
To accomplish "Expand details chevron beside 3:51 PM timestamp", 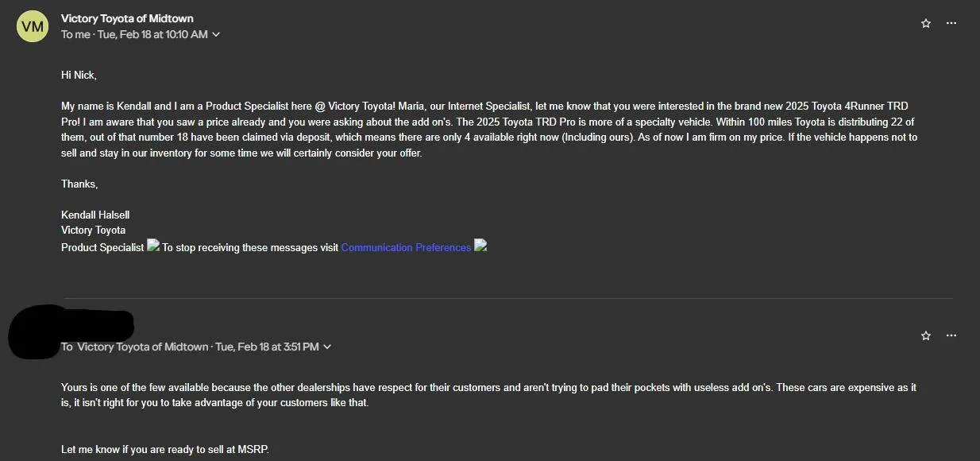I will tap(327, 347).
